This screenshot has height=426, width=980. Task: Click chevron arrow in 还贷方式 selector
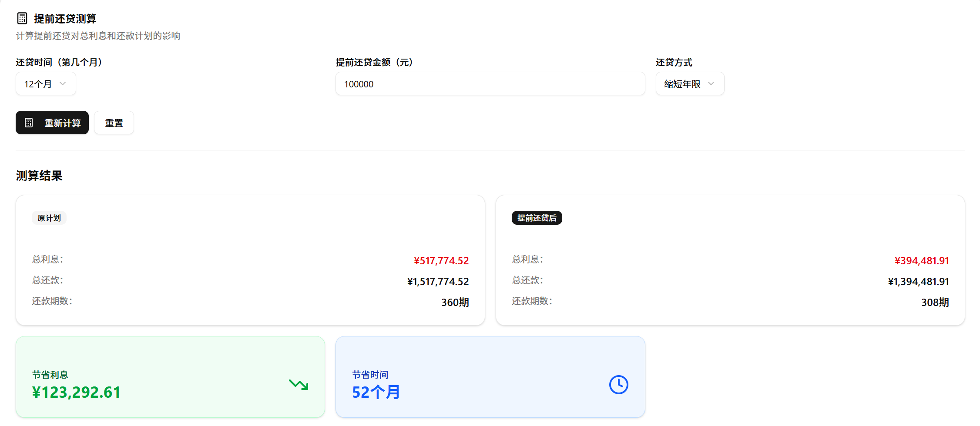click(711, 83)
